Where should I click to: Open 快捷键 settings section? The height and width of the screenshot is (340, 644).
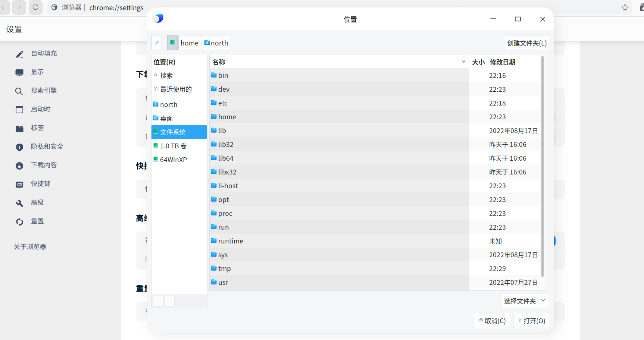41,184
